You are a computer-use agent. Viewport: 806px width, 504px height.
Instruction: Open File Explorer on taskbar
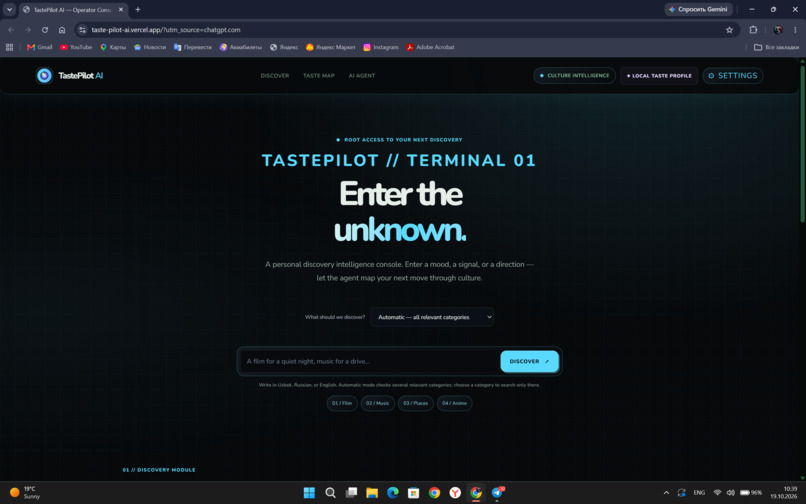[372, 493]
